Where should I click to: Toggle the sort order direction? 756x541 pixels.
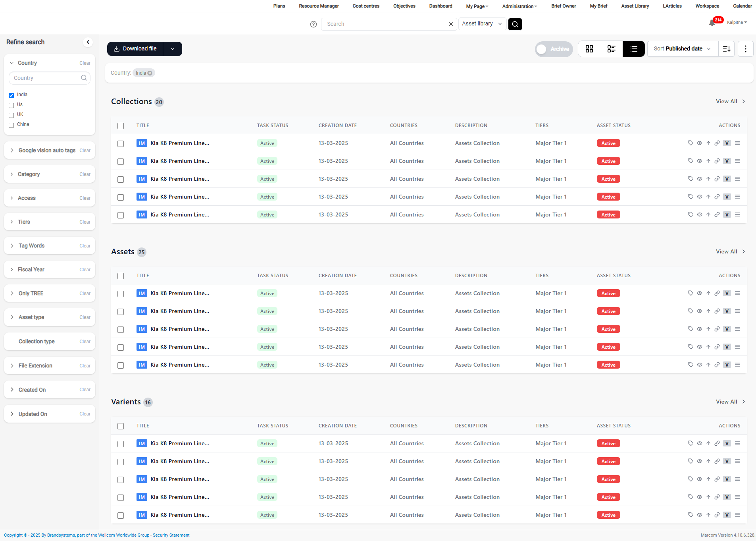point(727,49)
